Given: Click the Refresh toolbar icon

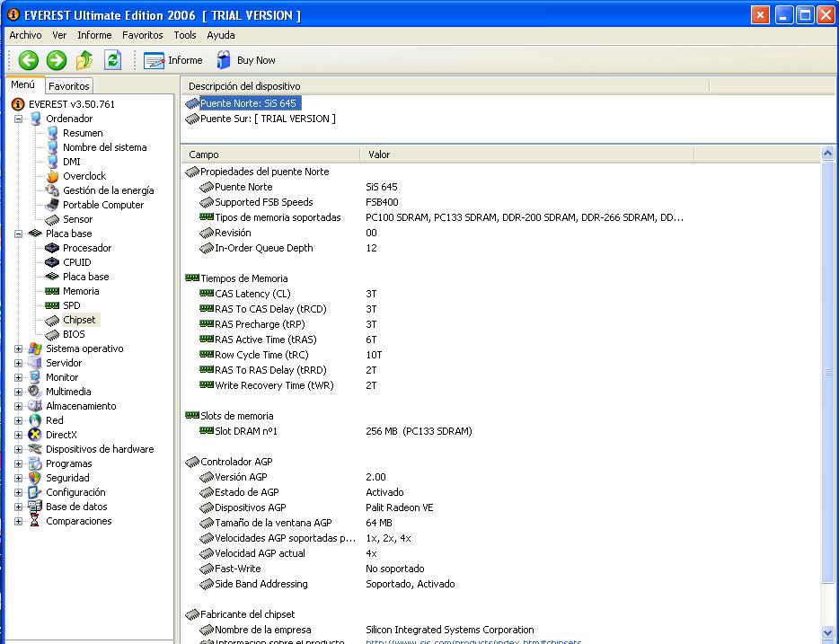Looking at the screenshot, I should pos(112,60).
